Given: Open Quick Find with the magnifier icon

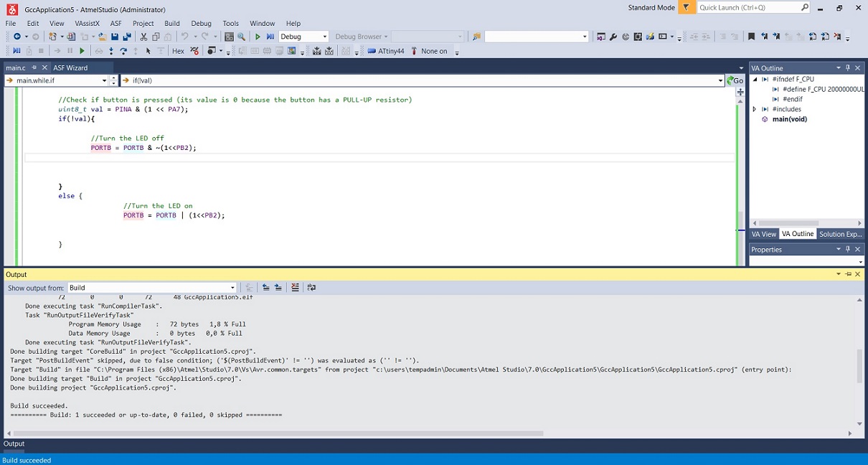Looking at the screenshot, I should [x=241, y=36].
